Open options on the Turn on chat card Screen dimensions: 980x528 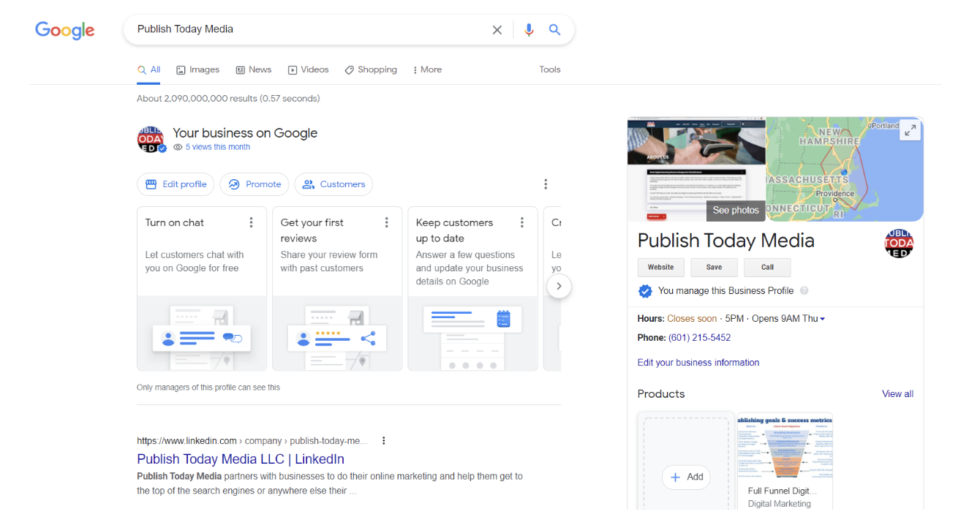coord(252,222)
